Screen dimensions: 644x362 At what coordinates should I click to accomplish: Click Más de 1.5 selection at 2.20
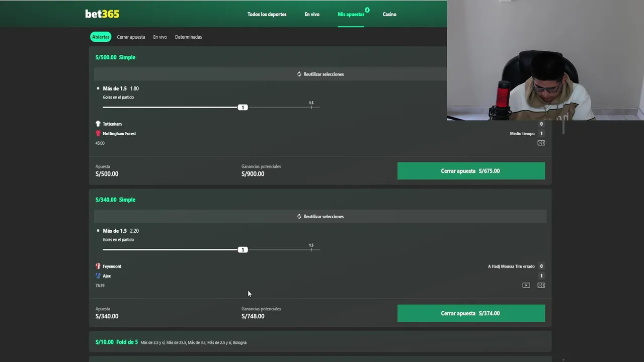point(121,231)
